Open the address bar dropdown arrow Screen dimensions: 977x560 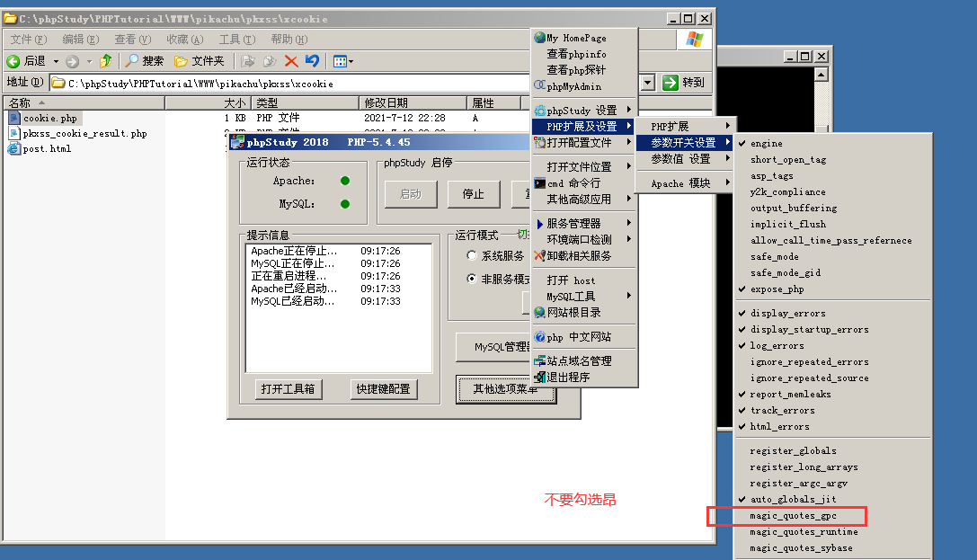(648, 82)
